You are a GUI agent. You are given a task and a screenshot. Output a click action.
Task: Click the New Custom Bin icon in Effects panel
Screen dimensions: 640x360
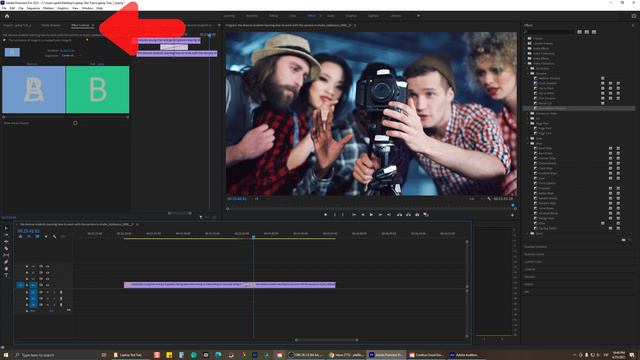(x=623, y=240)
